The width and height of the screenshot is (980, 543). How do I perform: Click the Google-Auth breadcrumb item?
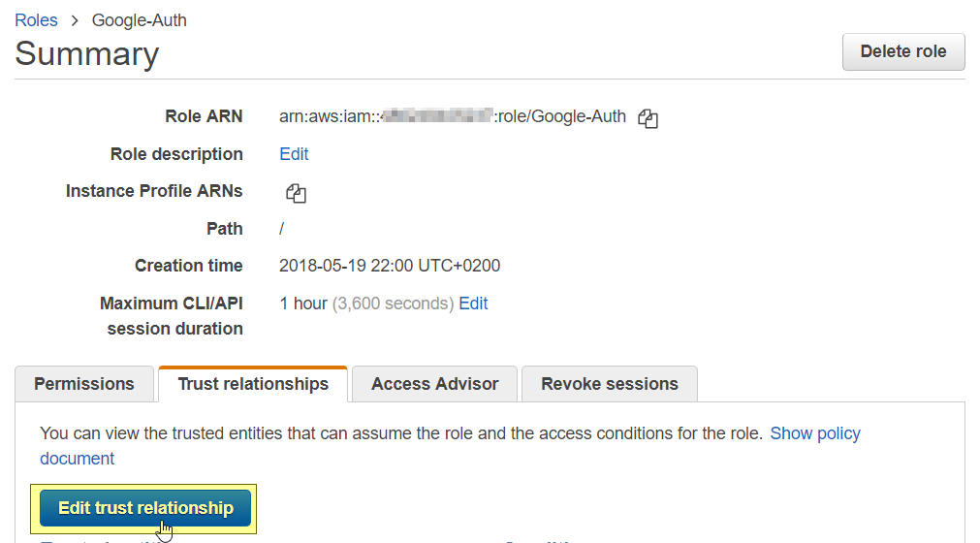click(x=139, y=20)
